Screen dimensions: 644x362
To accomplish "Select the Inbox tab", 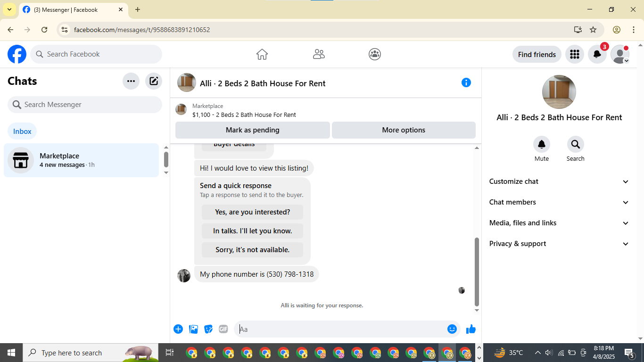I will click(22, 132).
